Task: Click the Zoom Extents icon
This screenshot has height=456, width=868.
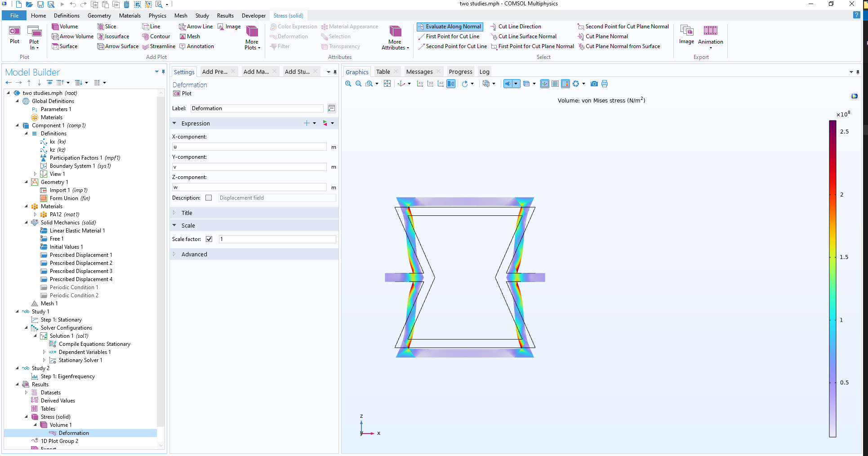Action: pos(387,84)
